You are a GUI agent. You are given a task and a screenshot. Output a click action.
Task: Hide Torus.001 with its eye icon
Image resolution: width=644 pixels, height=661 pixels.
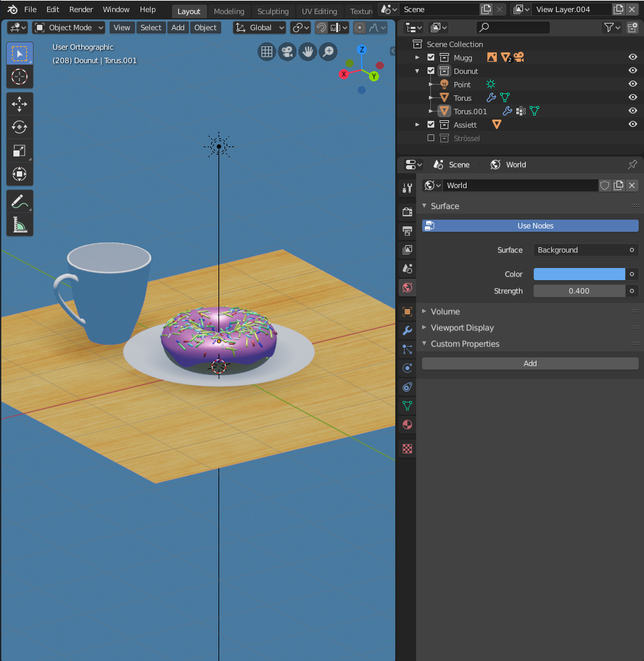[632, 112]
